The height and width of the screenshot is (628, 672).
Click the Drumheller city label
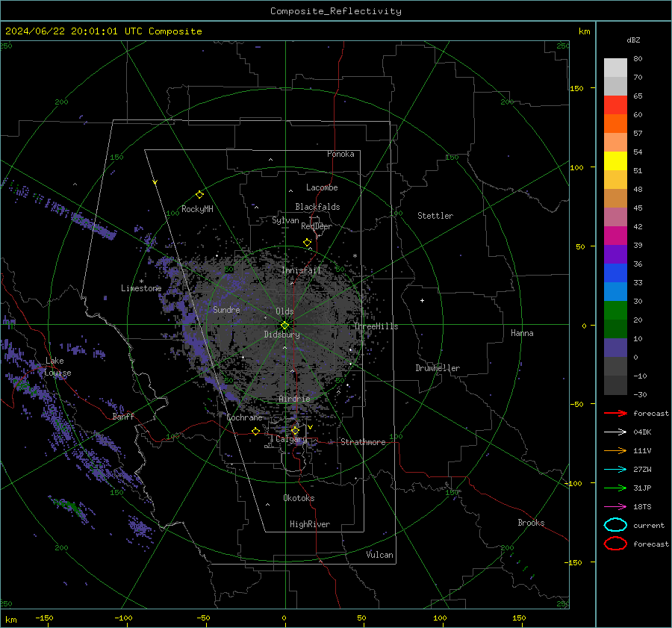(x=438, y=368)
